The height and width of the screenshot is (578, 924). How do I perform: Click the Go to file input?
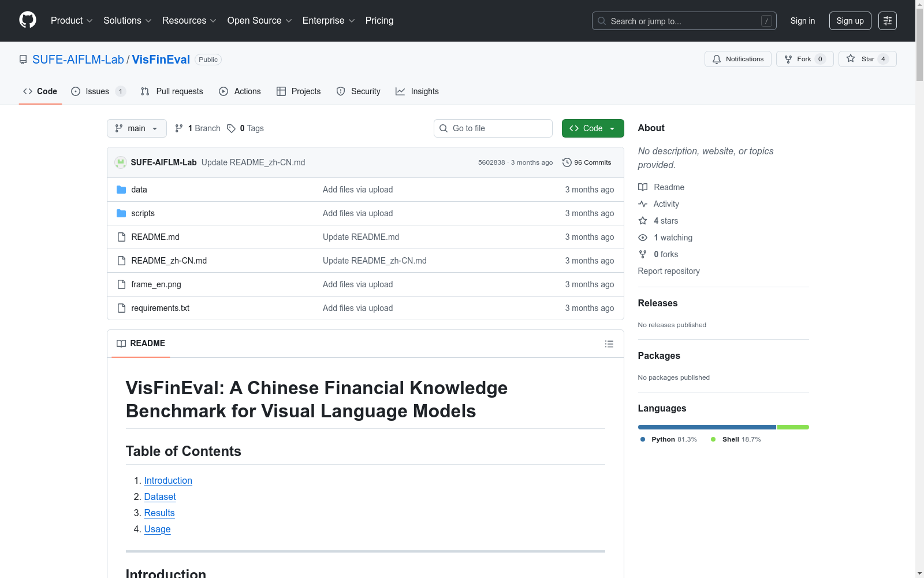[493, 128]
